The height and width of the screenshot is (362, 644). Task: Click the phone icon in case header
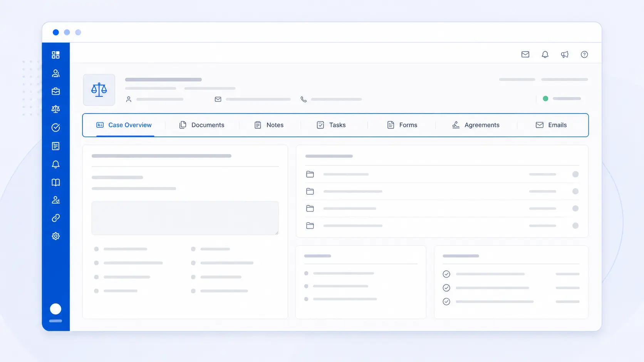click(x=304, y=99)
